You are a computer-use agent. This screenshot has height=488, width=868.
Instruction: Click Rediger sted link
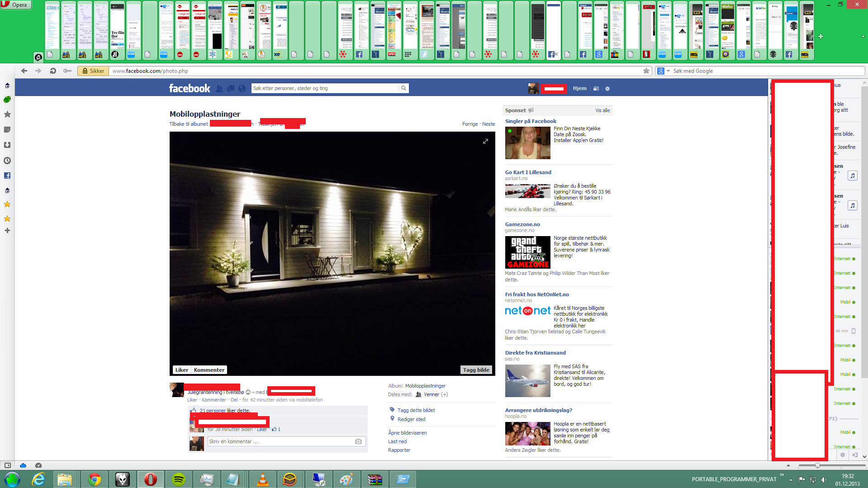point(411,419)
